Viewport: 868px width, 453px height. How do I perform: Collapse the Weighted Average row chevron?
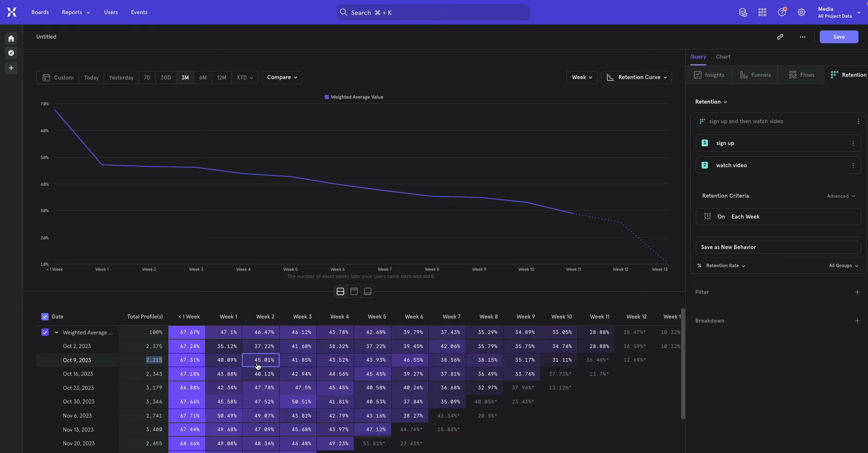(x=56, y=333)
